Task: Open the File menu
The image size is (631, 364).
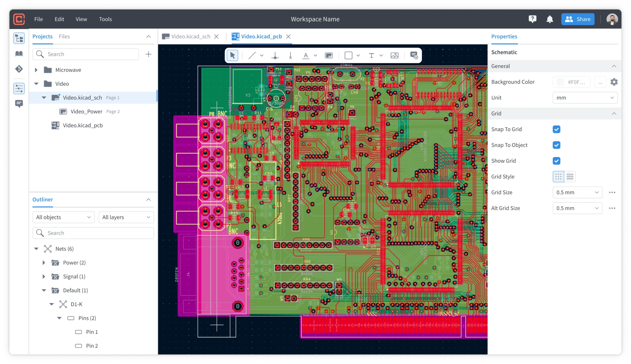Action: [38, 19]
